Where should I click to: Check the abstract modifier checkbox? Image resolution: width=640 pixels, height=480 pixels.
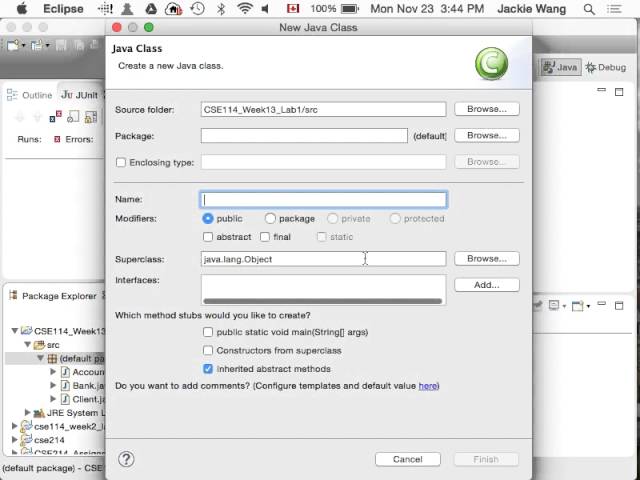[x=208, y=237]
